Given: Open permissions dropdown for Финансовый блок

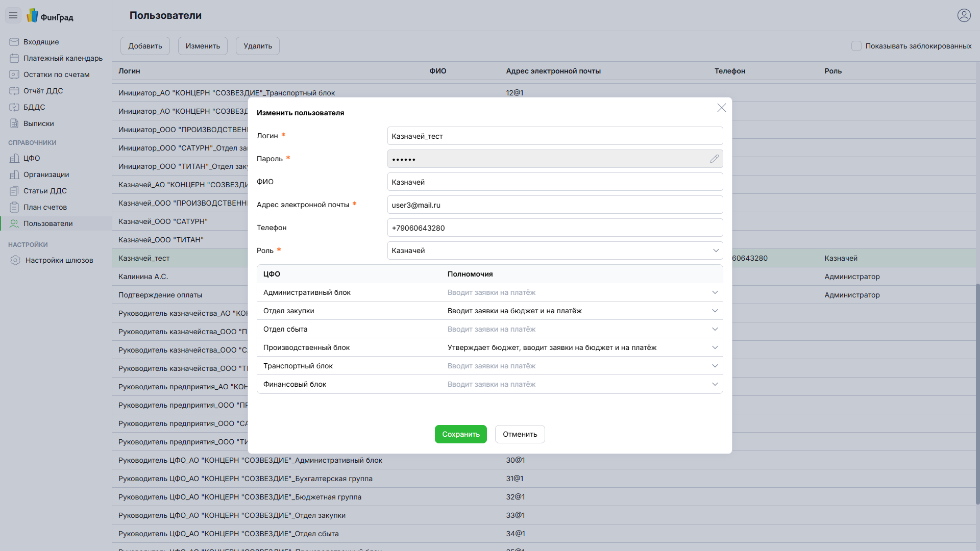Looking at the screenshot, I should pyautogui.click(x=715, y=384).
